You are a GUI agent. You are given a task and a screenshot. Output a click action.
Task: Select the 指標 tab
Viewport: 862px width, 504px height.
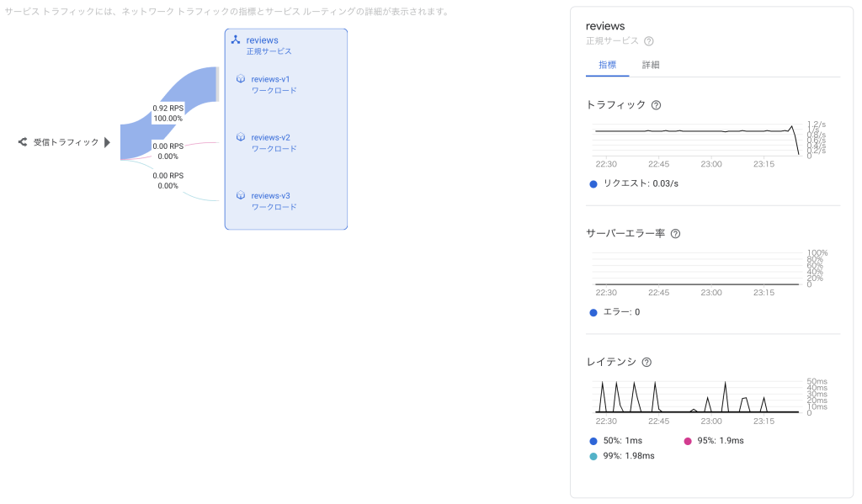click(x=607, y=65)
